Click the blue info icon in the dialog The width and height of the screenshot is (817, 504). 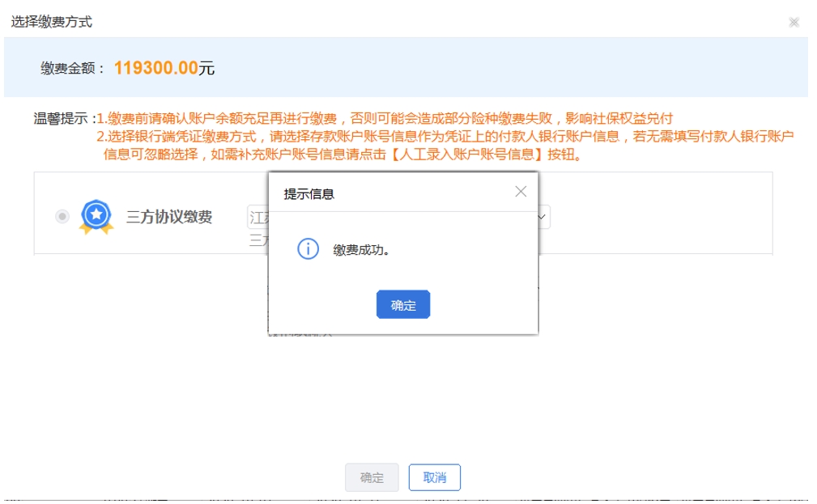click(x=308, y=249)
